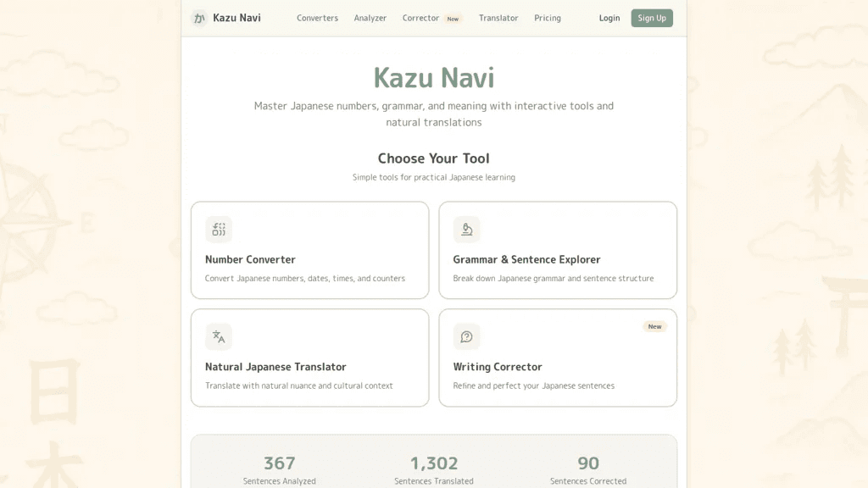
Task: Click the 90 Sentences Corrected stat
Action: pos(588,470)
